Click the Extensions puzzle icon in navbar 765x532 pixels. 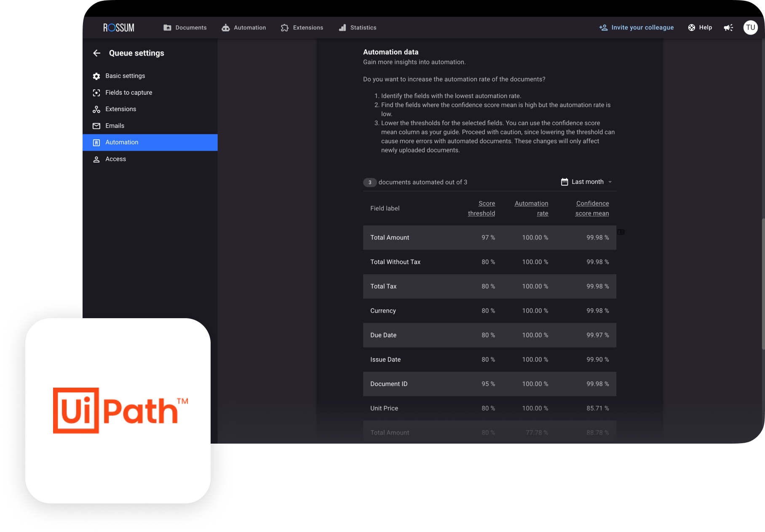(285, 28)
